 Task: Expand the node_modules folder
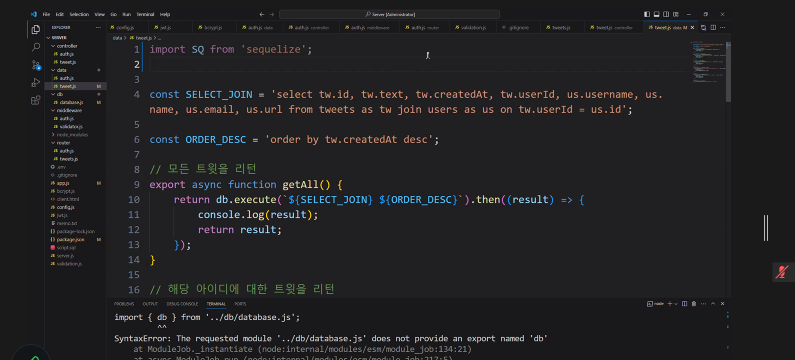[76, 134]
